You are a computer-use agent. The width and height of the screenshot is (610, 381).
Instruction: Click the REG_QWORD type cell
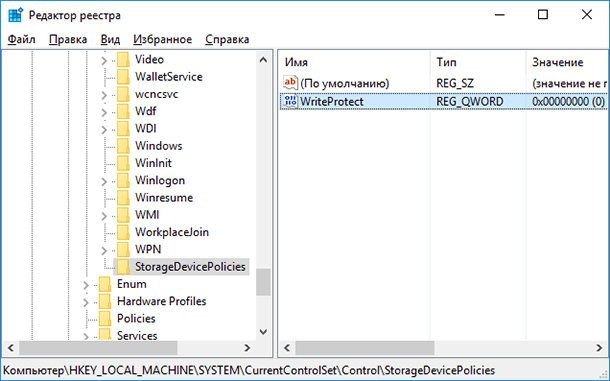pyautogui.click(x=470, y=102)
